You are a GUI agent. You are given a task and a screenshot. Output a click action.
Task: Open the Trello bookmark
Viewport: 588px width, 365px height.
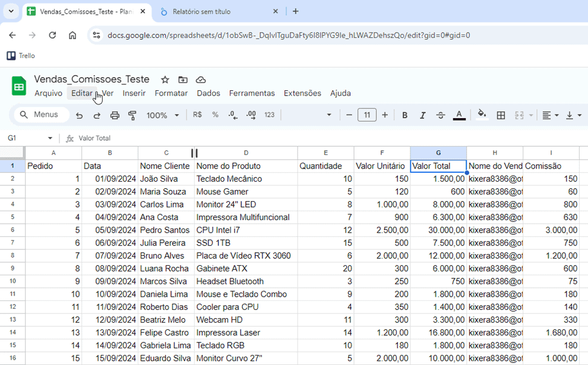pyautogui.click(x=21, y=55)
